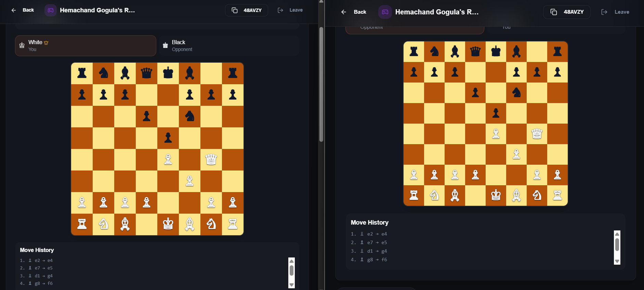Select the white knight on b1 in the left board
Viewport: 644px width, 290px height.
[103, 224]
